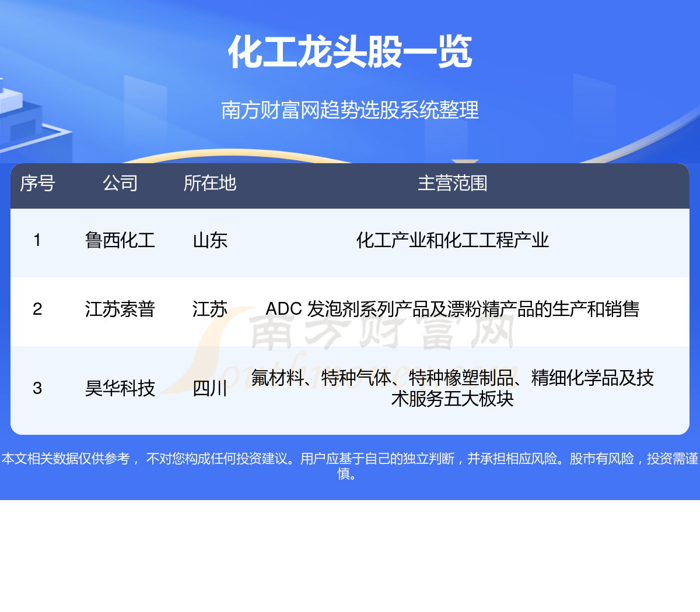
Task: Select text 化工产业和化工工程产业
Action: pyautogui.click(x=453, y=240)
